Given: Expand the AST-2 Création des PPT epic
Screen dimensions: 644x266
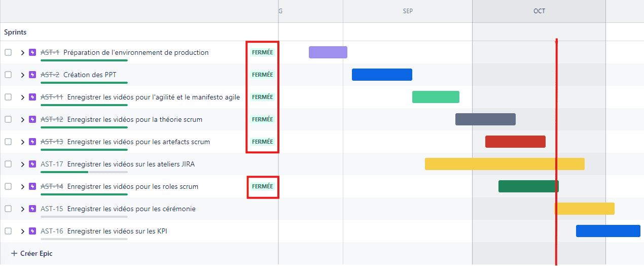Looking at the screenshot, I should coord(22,75).
